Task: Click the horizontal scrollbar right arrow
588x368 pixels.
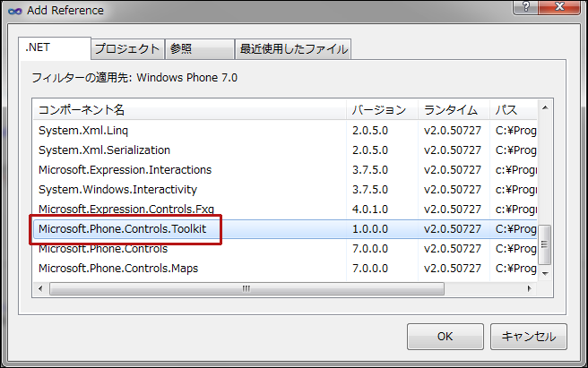Action: [529, 288]
